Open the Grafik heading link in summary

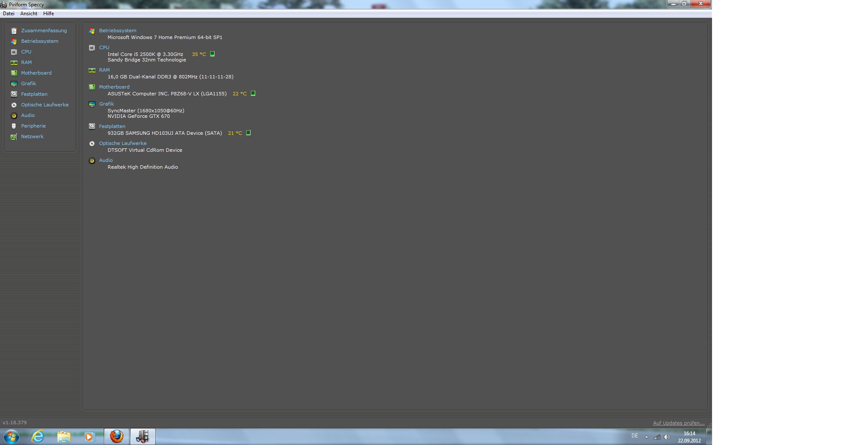[106, 104]
